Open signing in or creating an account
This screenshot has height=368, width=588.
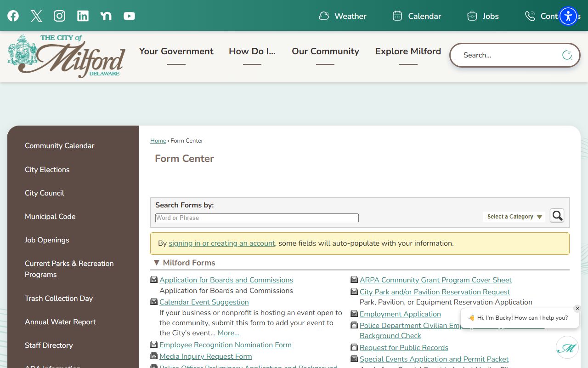tap(222, 243)
